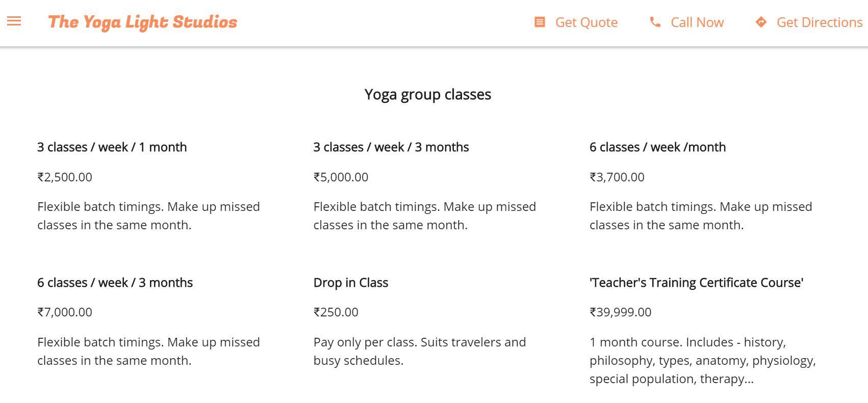Click the Get Quote document icon
The width and height of the screenshot is (868, 403).
point(540,22)
